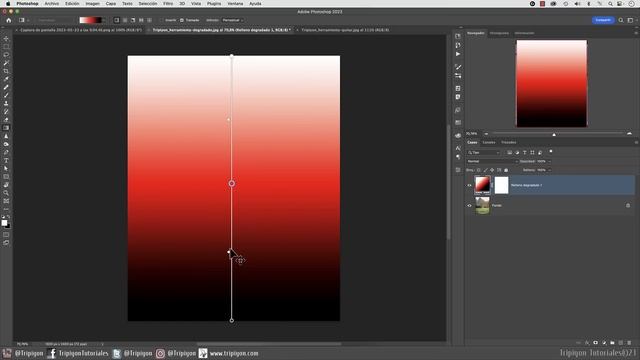Screen dimensions: 640x360
Task: Select the Blur tool
Action: [x=6, y=136]
